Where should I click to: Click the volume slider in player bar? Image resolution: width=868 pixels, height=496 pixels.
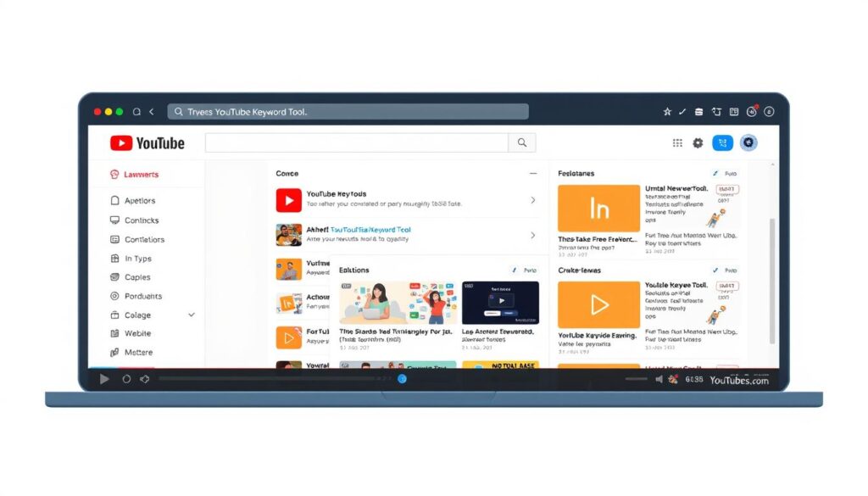[x=636, y=379]
